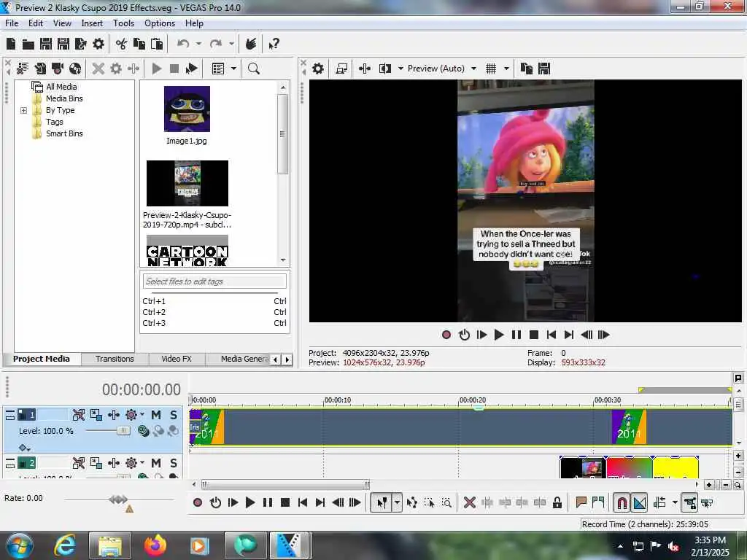747x560 pixels.
Task: Open a project with the folder icon
Action: 28,44
